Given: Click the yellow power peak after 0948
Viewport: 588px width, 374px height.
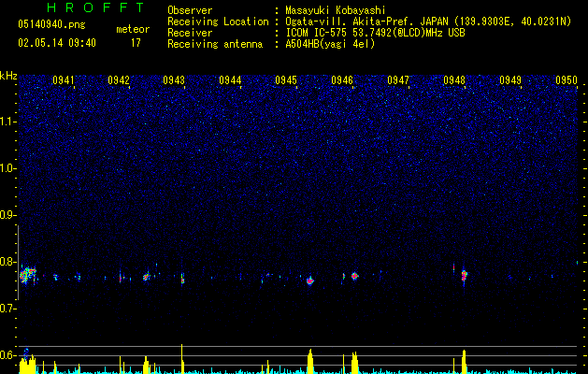Looking at the screenshot, I should coord(464,361).
